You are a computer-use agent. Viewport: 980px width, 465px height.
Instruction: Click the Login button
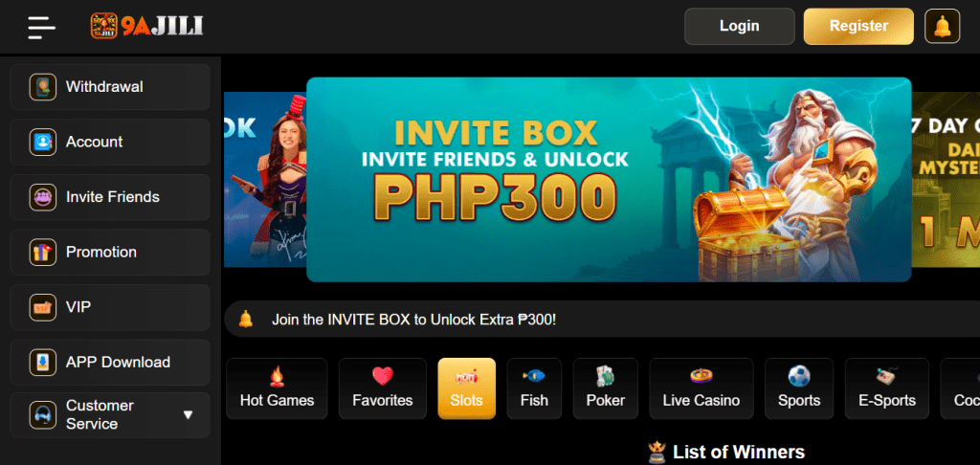click(740, 26)
